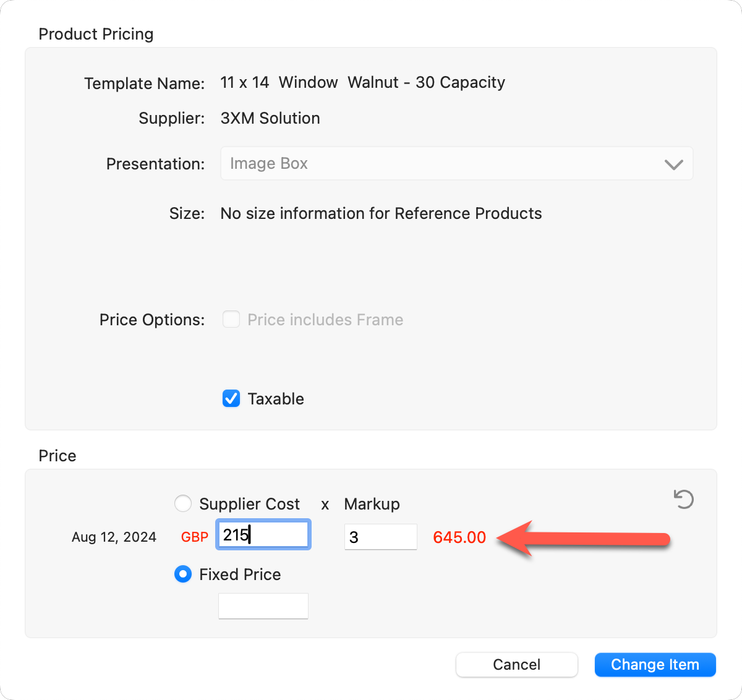Click the red GBP currency label

[x=195, y=537]
